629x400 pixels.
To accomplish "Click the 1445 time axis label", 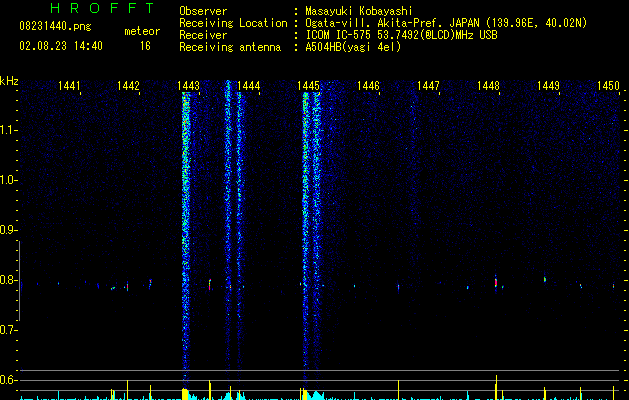I will (x=308, y=86).
